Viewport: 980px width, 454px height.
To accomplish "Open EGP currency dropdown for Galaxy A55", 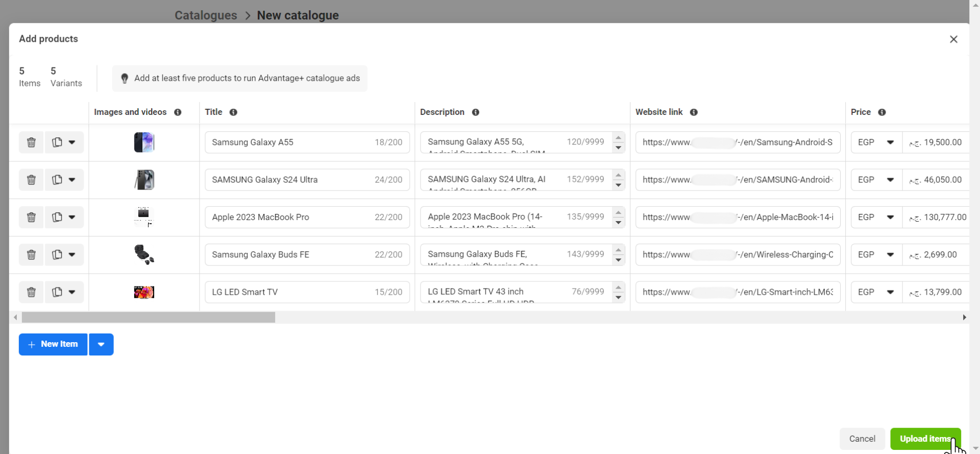I will [x=876, y=142].
